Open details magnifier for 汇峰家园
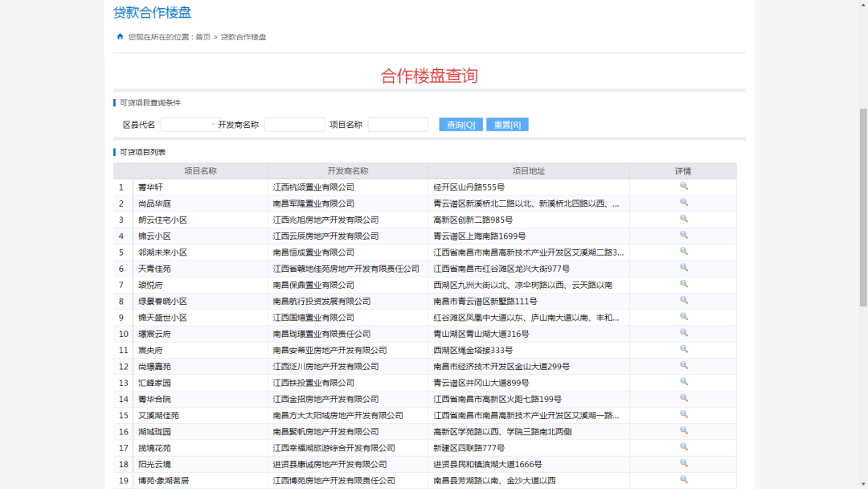868x489 pixels. pyautogui.click(x=684, y=382)
